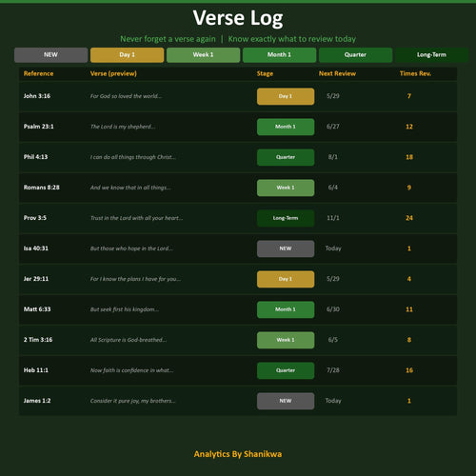The height and width of the screenshot is (476, 476).
Task: Click the Week 1 badge for Romans 8:28
Action: 286,188
